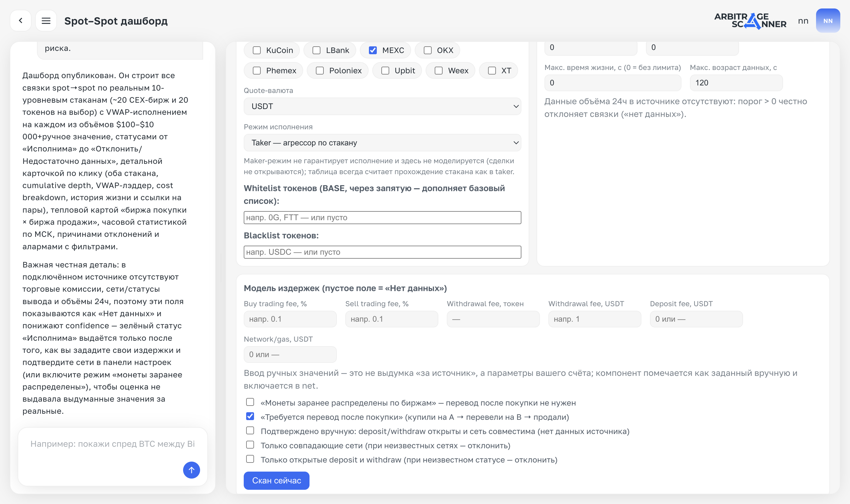Click the Arbitrage Scanner logo
This screenshot has width=850, height=504.
tap(750, 21)
